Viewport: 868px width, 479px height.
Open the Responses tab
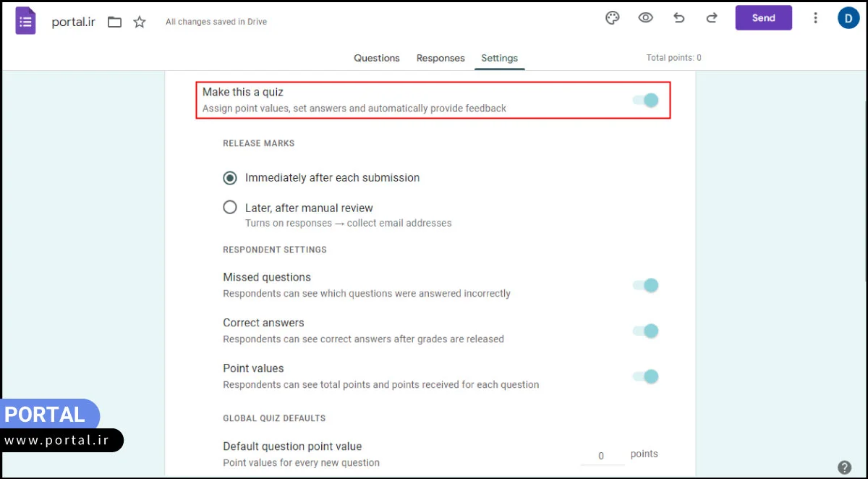pos(441,58)
